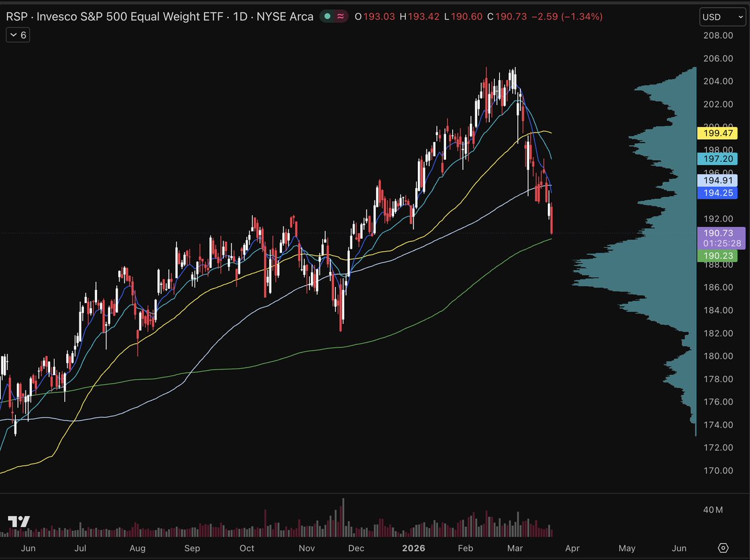The height and width of the screenshot is (560, 750).
Task: Click the Mar label on time axis
Action: point(515,548)
